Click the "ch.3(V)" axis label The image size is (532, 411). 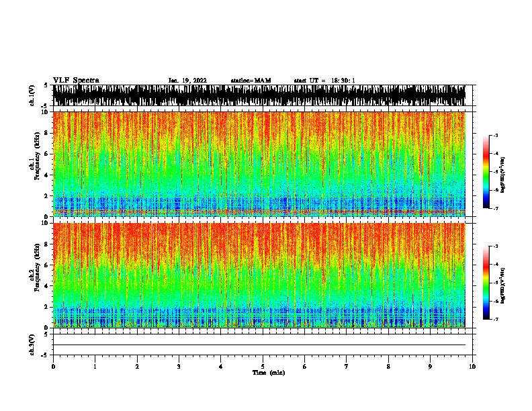32,345
